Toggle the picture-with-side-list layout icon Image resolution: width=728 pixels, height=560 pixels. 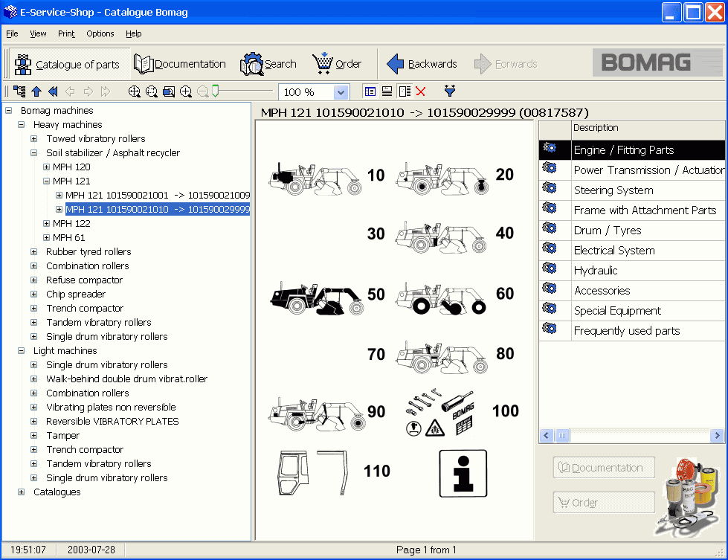(x=405, y=91)
